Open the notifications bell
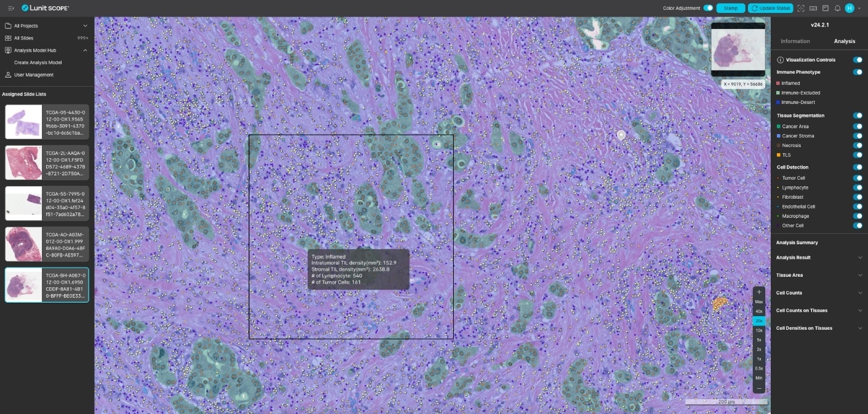The height and width of the screenshot is (414, 868). pyautogui.click(x=838, y=8)
